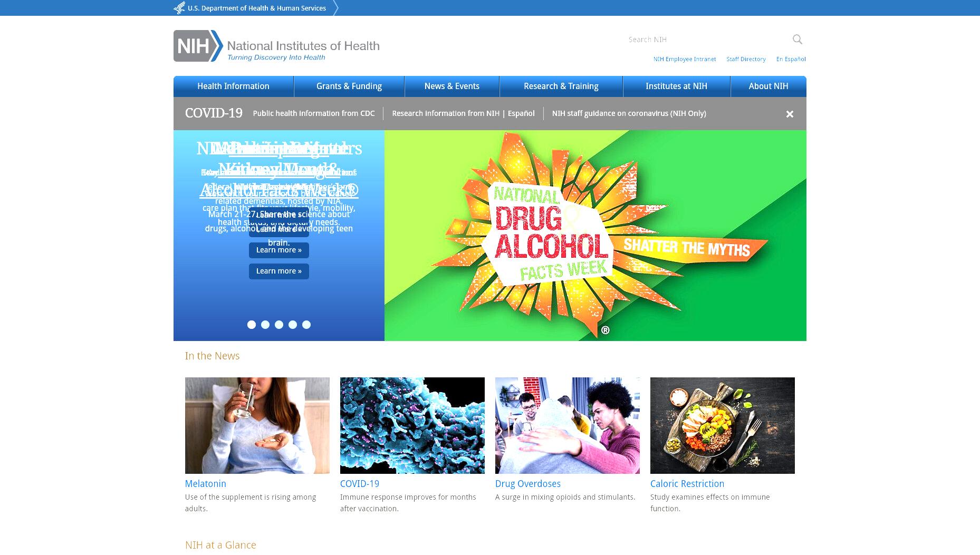Image resolution: width=980 pixels, height=555 pixels.
Task: Select the first carousel dot
Action: [x=252, y=325]
